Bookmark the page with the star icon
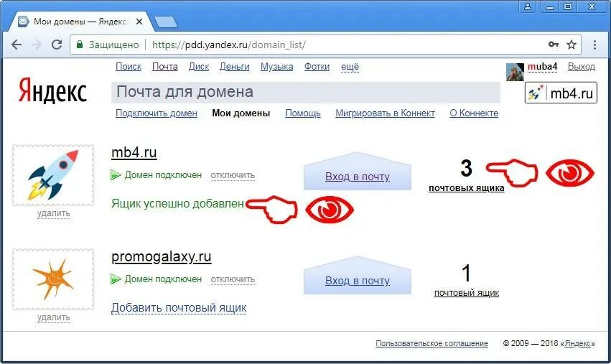The width and height of the screenshot is (611, 364). coord(572,45)
